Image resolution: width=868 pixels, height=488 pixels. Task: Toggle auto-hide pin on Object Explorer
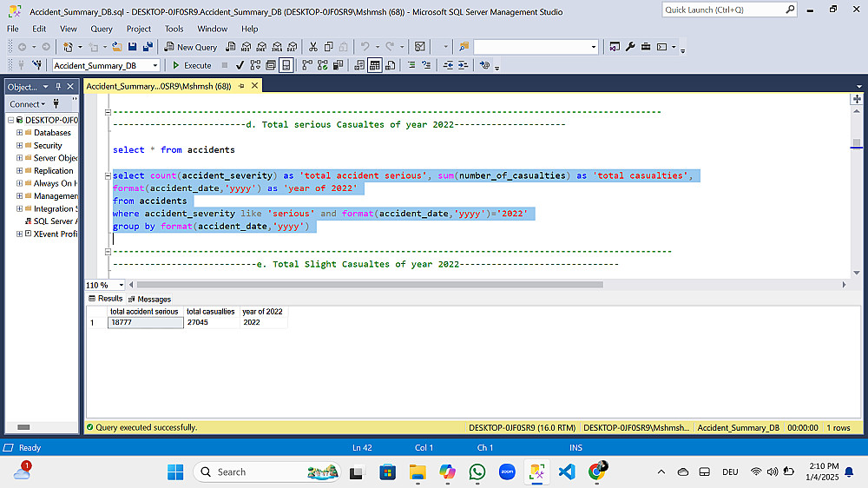(x=59, y=87)
